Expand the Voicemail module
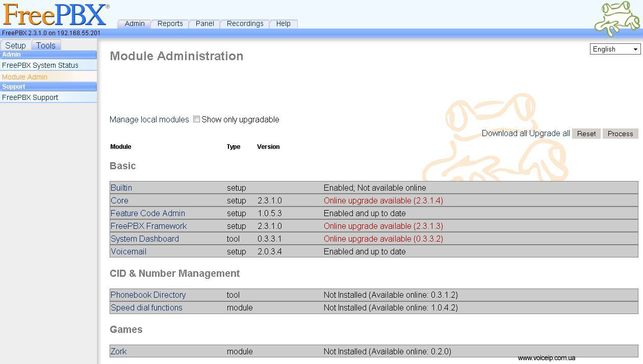Viewport: 643px width, 364px height. click(x=128, y=251)
